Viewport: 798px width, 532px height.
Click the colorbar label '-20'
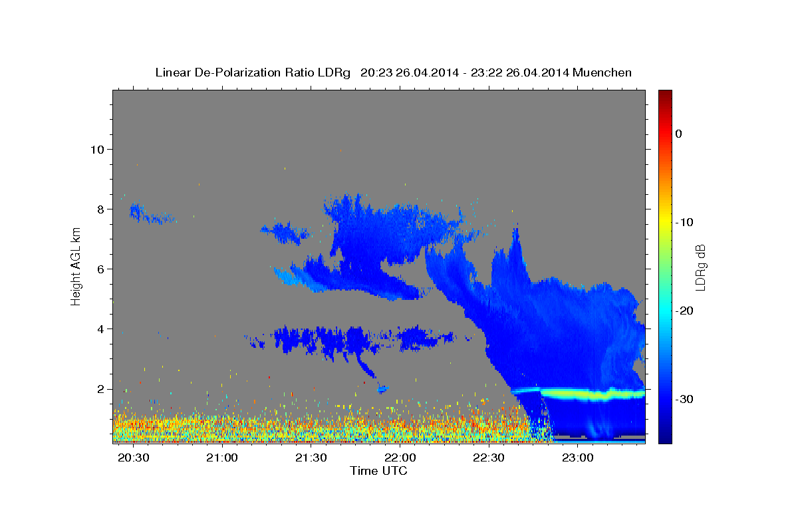(x=684, y=311)
